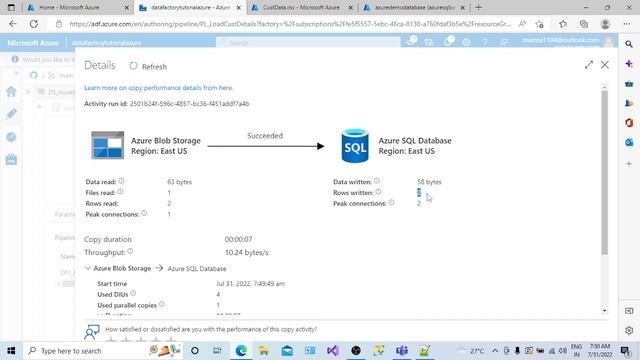Click the Refresh icon in Details panel

133,66
